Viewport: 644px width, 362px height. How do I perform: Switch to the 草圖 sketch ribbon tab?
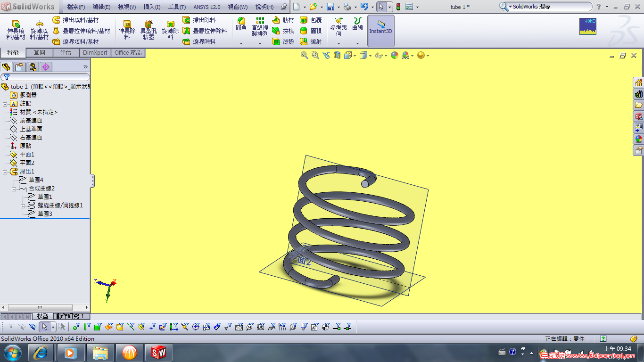(40, 52)
